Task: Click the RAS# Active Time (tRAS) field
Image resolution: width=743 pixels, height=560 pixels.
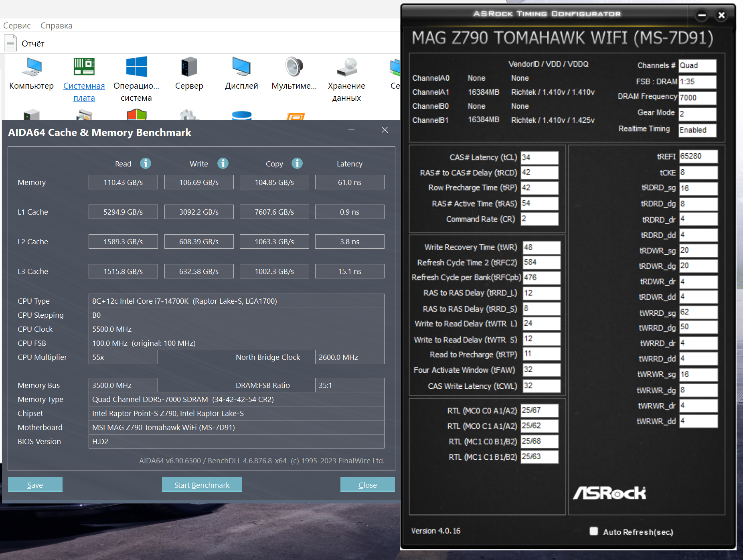Action: pyautogui.click(x=539, y=203)
